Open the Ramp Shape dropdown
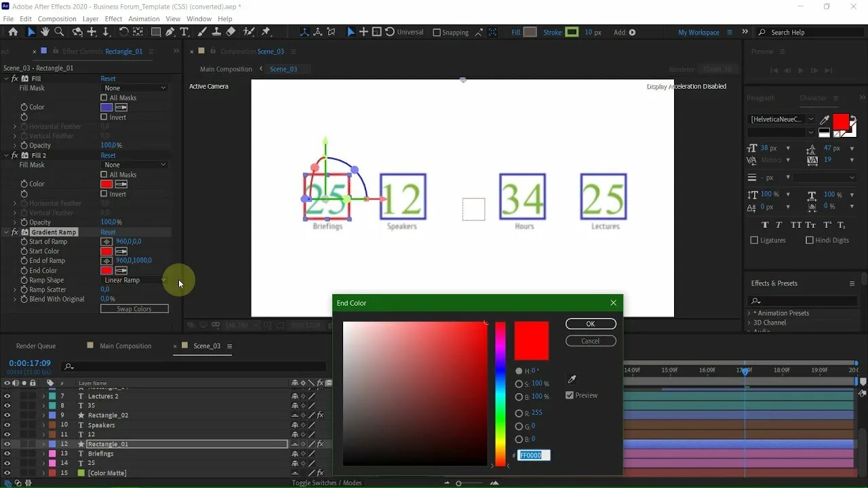The image size is (868, 488). pos(134,280)
